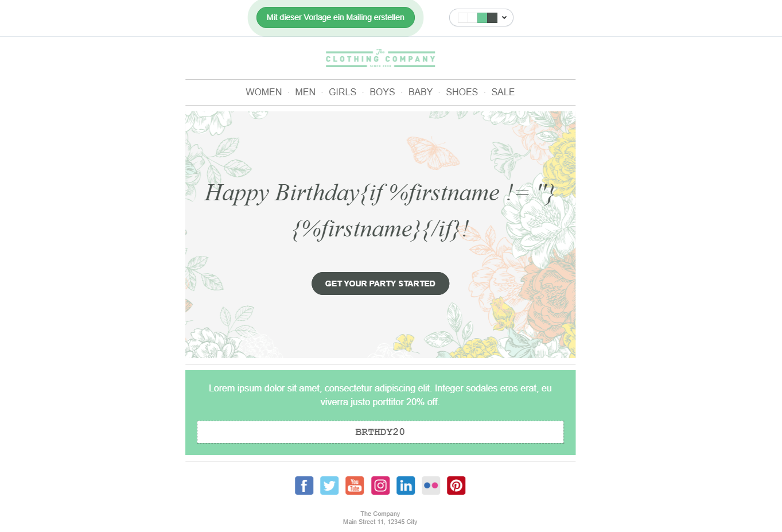Choose BOYS from the navigation

(x=382, y=92)
